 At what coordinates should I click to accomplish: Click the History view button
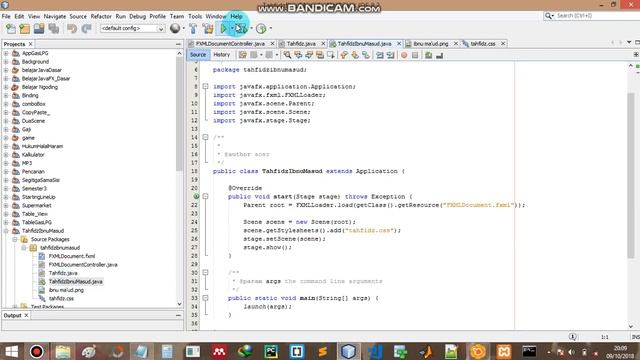point(222,55)
